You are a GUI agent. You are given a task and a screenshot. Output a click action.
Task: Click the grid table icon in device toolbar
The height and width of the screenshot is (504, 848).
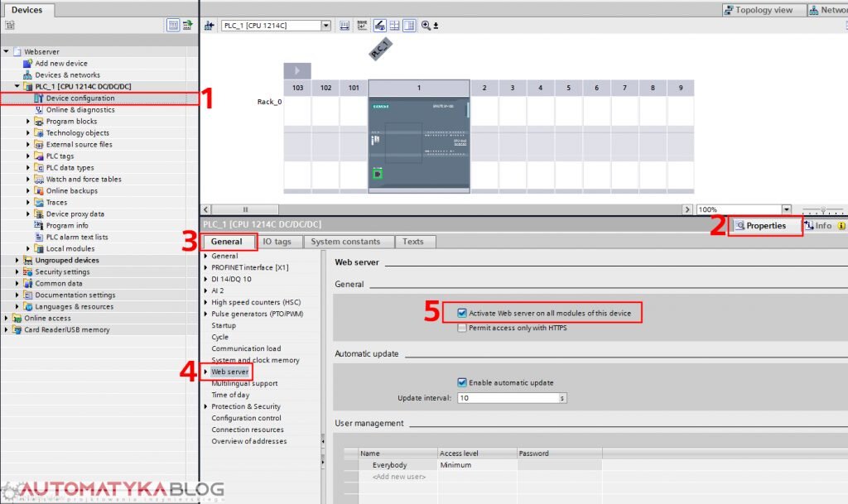coord(395,26)
